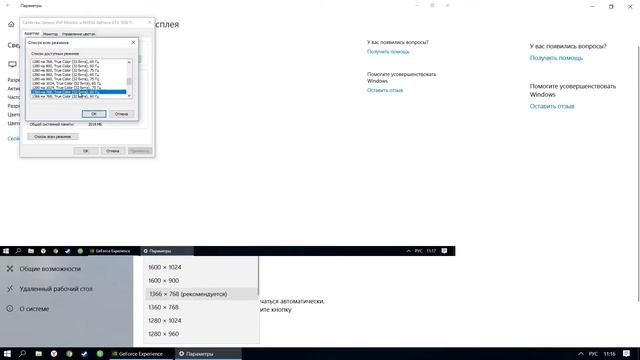Show hidden tray icons near the 11:16 clock
Viewport: 640px width, 360px height.
click(580, 354)
